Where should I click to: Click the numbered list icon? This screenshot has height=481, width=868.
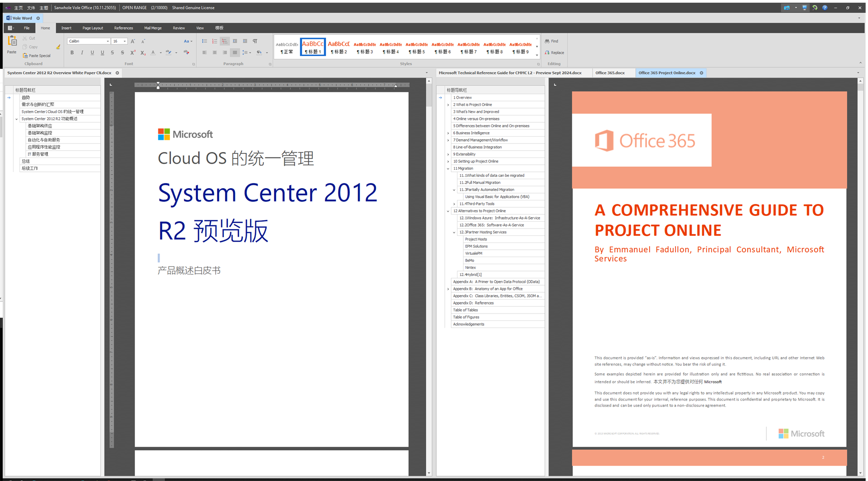(215, 41)
